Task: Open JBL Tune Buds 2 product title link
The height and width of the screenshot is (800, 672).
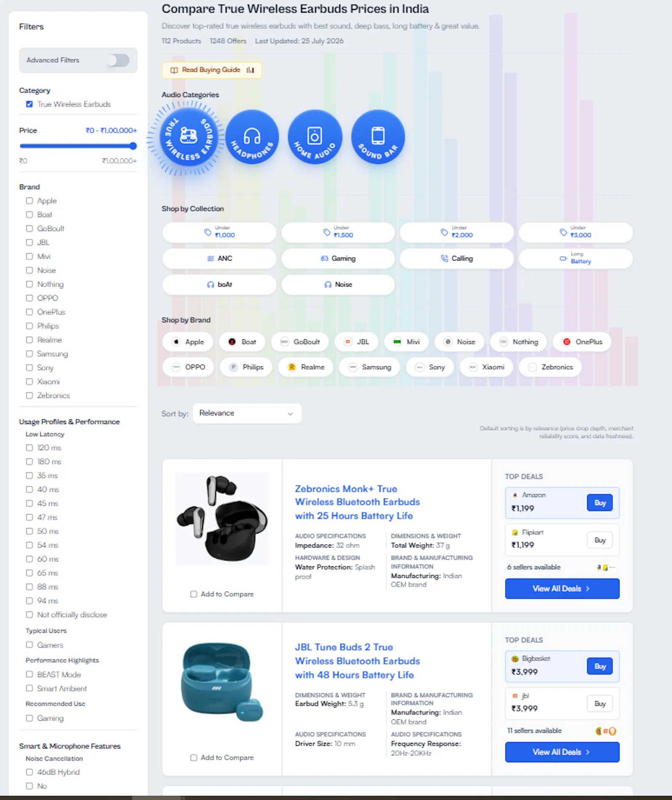Action: coord(357,661)
